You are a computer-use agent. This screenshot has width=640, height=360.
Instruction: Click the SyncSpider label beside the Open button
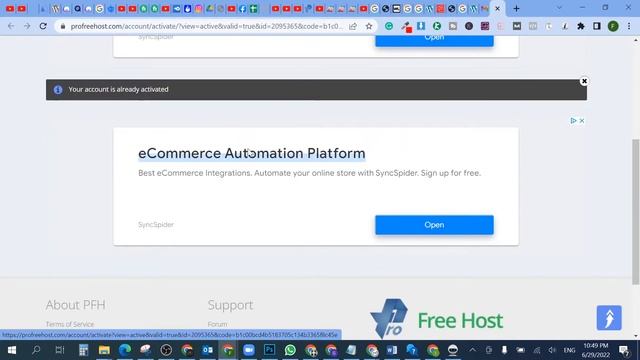coord(156,224)
